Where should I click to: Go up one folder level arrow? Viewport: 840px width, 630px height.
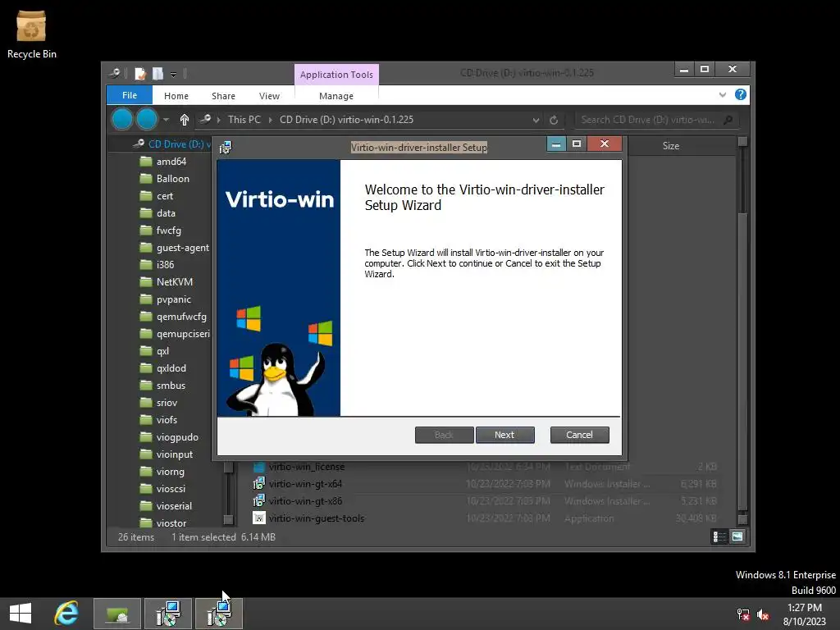pos(185,120)
